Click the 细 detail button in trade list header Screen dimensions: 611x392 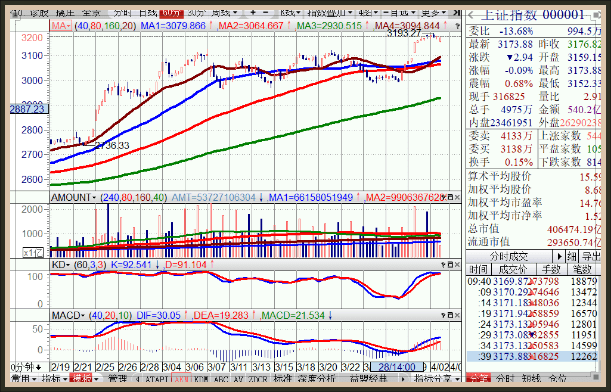pyautogui.click(x=572, y=256)
